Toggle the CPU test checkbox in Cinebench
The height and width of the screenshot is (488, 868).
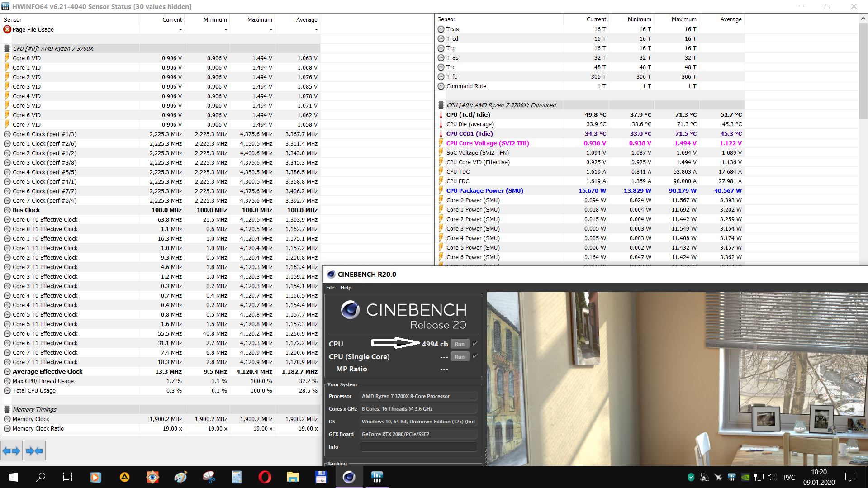(x=475, y=344)
